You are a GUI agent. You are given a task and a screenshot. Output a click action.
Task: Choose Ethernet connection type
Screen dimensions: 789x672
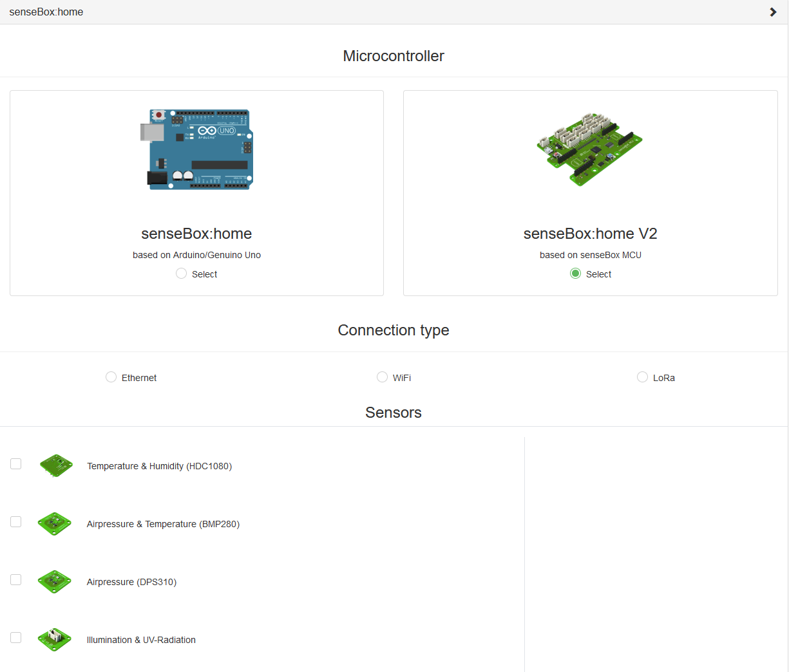tap(111, 377)
